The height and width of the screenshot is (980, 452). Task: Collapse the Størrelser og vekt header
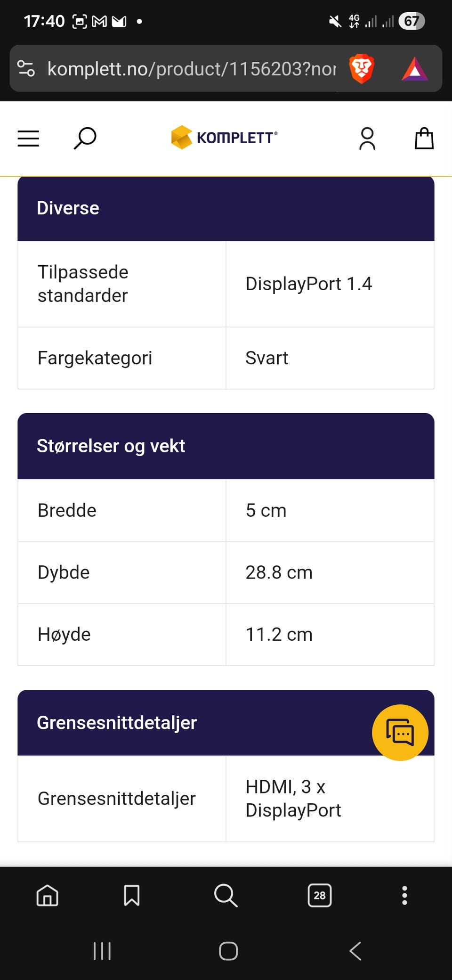(226, 446)
